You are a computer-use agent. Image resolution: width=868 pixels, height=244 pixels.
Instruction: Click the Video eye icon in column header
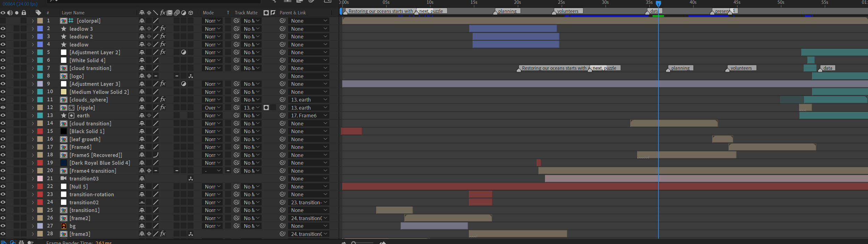click(x=3, y=13)
